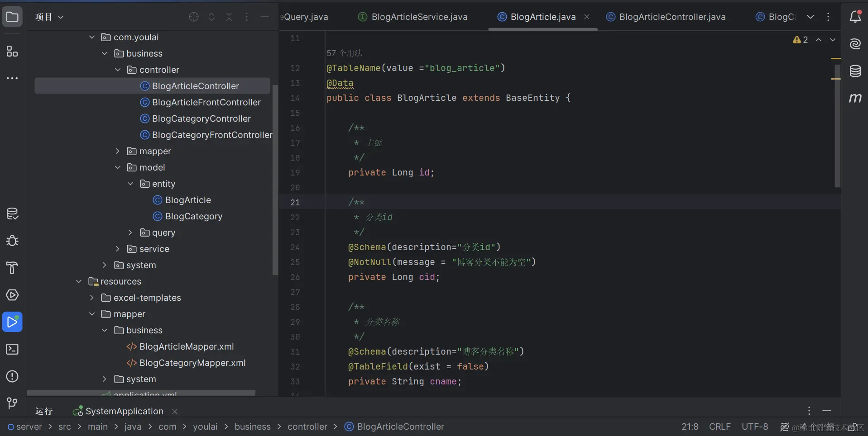Switch to the BlogArticleService.java tab
This screenshot has height=436, width=868.
(412, 17)
